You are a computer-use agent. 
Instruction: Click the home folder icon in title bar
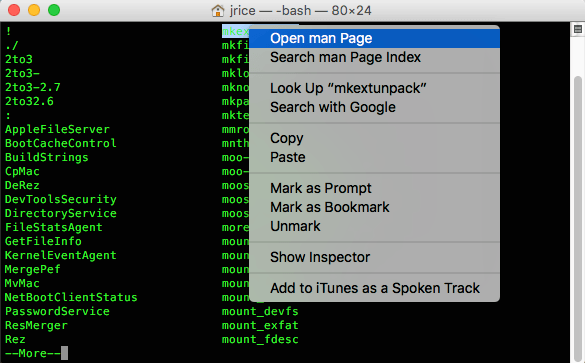[x=218, y=10]
